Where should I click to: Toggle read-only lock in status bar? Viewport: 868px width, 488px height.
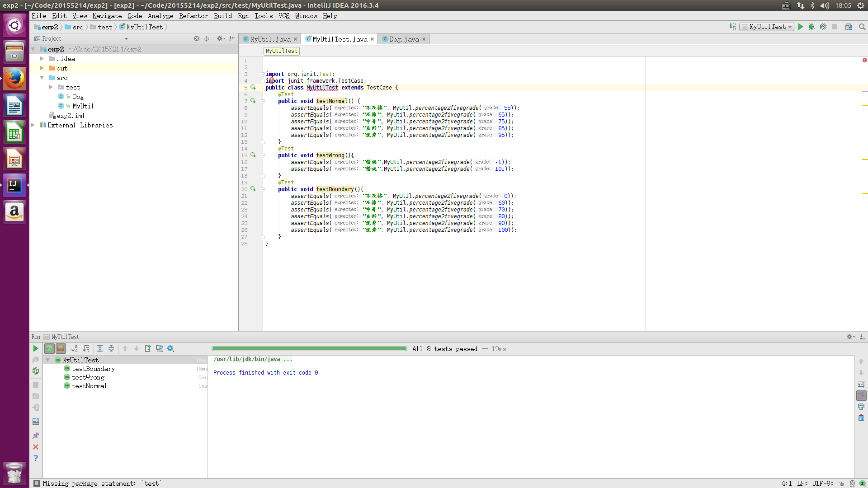[x=841, y=483]
